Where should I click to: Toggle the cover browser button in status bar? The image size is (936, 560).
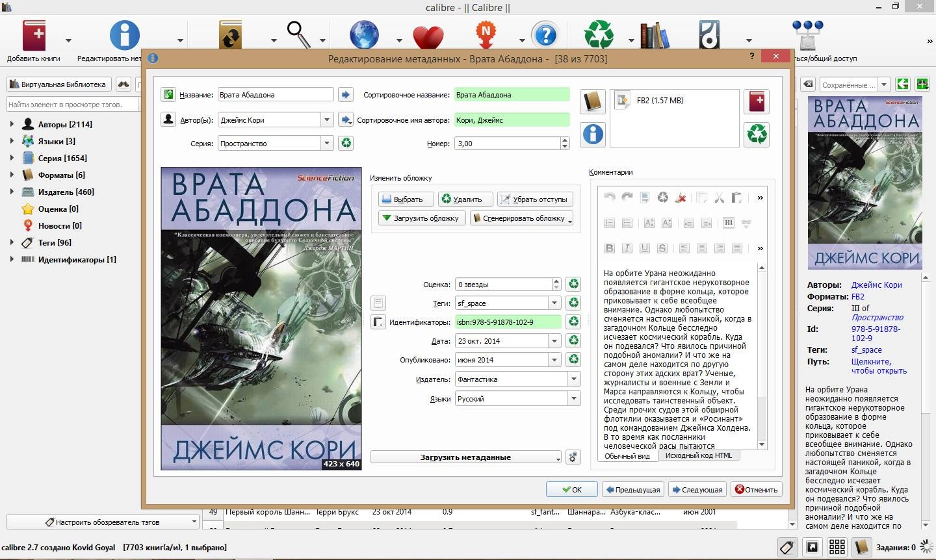(812, 547)
